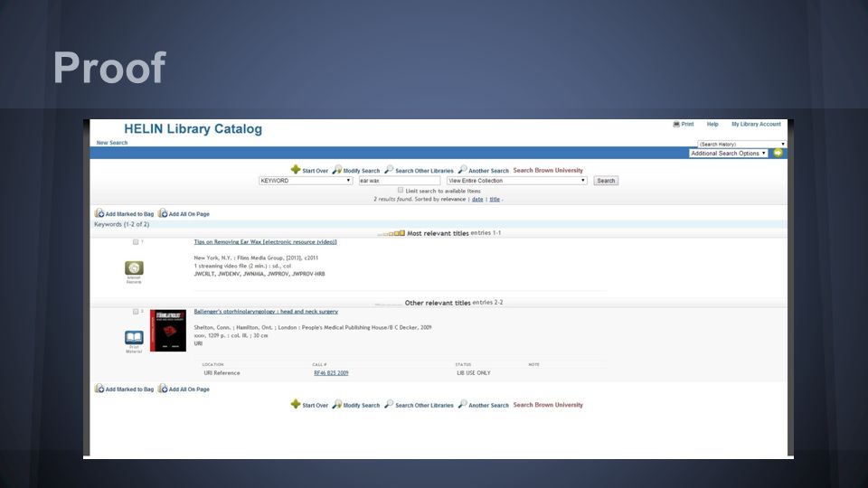Viewport: 868px width, 488px height.
Task: Click the yellow go arrow icon
Action: point(778,154)
